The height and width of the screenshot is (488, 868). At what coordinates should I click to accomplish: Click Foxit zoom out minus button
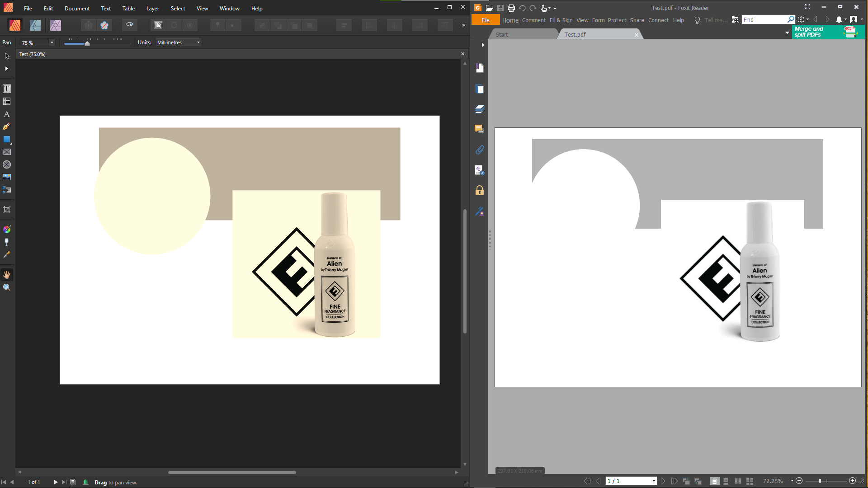(799, 481)
